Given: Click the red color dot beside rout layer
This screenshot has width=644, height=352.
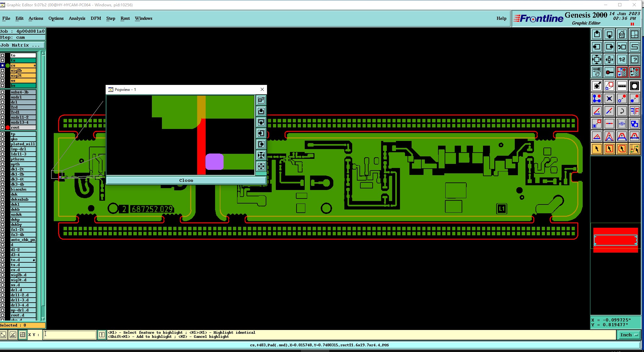Looking at the screenshot, I should pyautogui.click(x=8, y=127).
